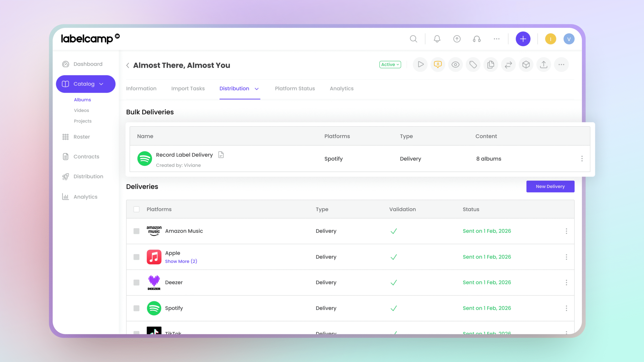Screen dimensions: 644x362
Task: Click the document icon beside Record Label Delivery
Action: click(x=221, y=155)
